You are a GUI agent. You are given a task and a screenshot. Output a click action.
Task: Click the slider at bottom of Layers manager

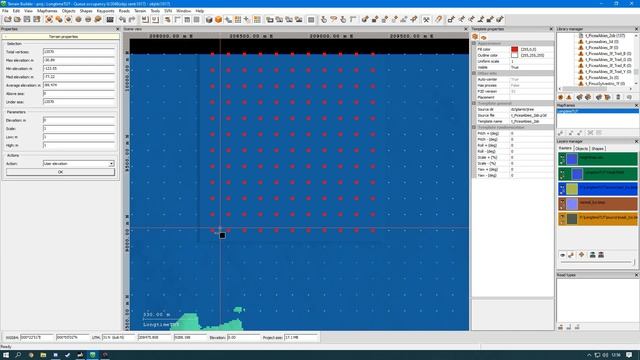click(x=598, y=262)
